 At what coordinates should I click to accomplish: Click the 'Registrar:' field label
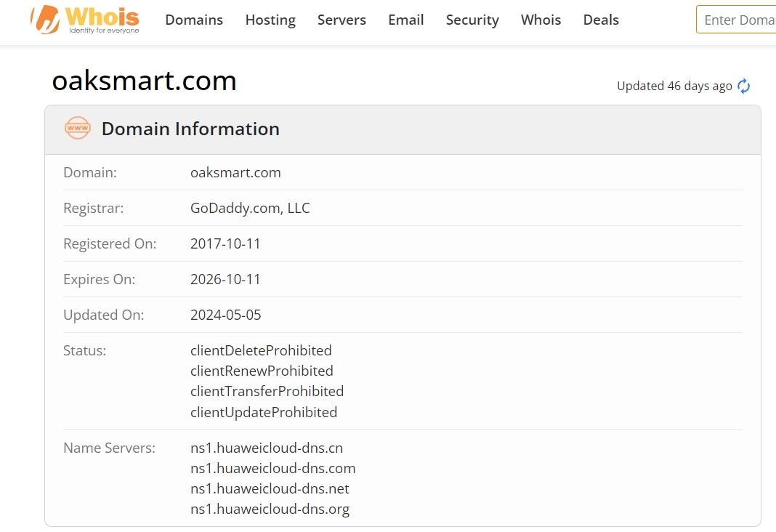coord(94,209)
